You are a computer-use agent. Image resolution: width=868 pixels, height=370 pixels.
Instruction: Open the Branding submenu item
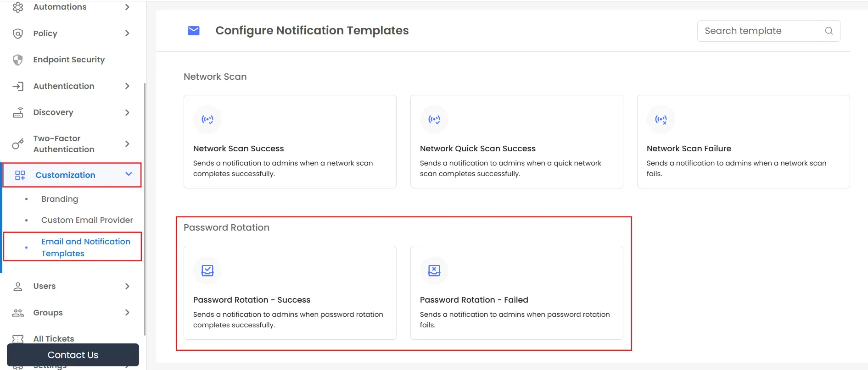(x=60, y=199)
